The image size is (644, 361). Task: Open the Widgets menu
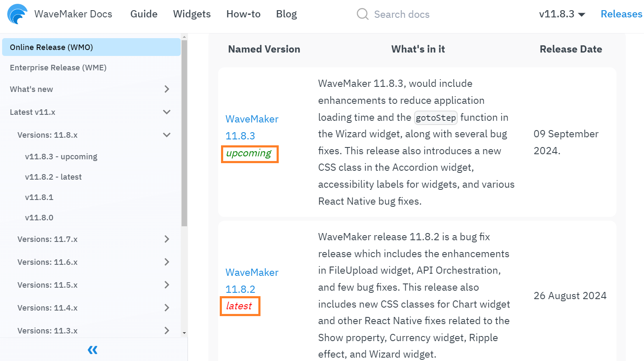(192, 14)
